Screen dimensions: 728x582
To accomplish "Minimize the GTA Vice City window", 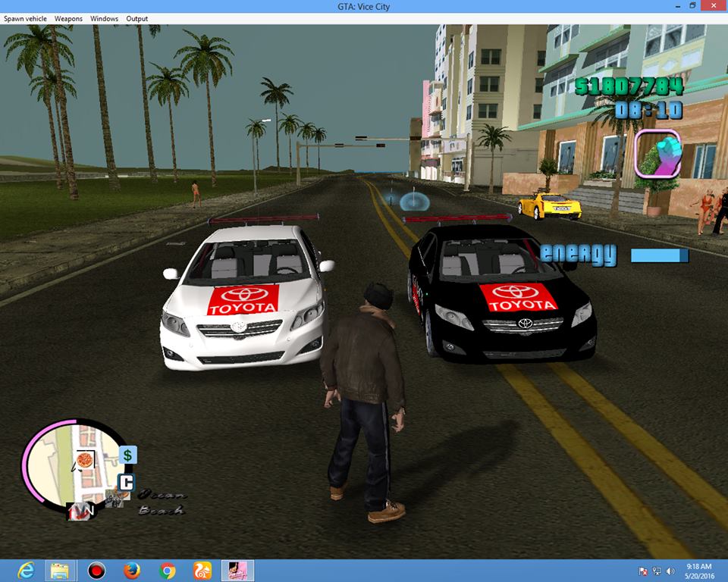I will [676, 6].
